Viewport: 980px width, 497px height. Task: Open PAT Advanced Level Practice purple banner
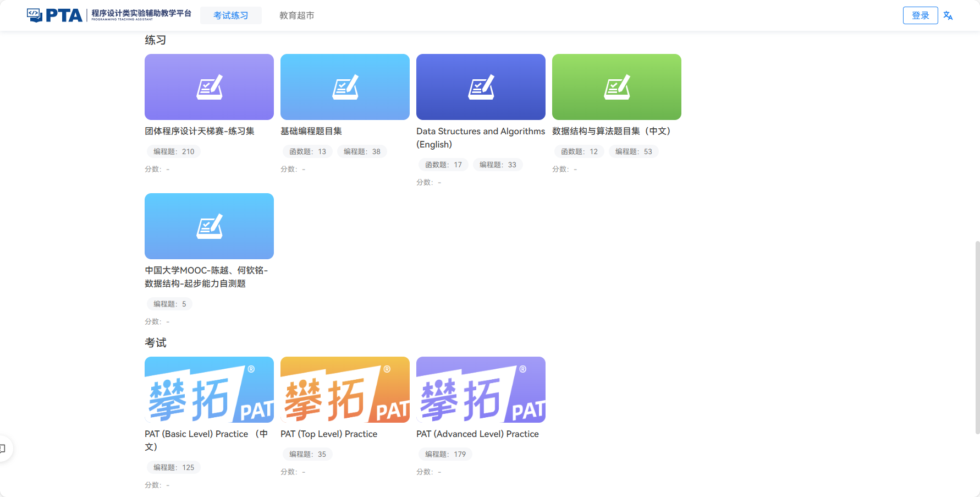tap(481, 390)
